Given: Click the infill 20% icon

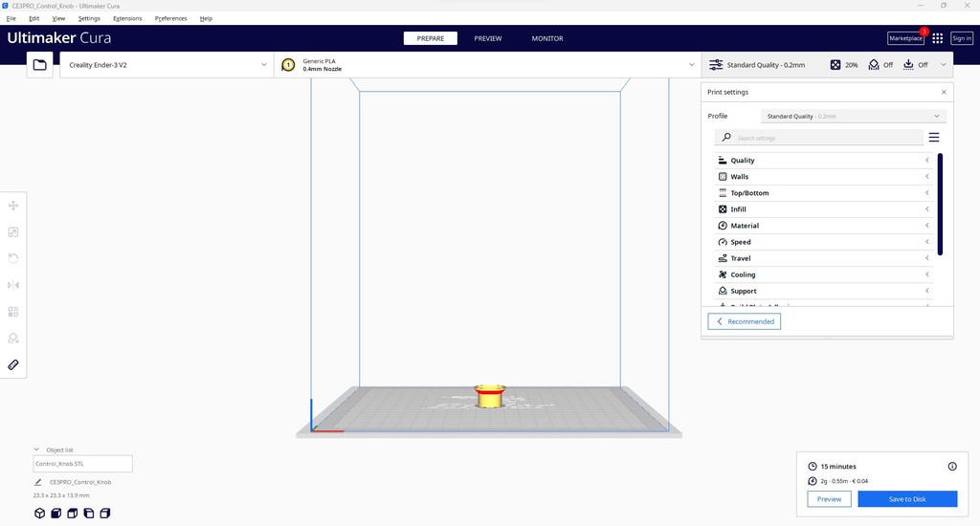Looking at the screenshot, I should pos(835,65).
